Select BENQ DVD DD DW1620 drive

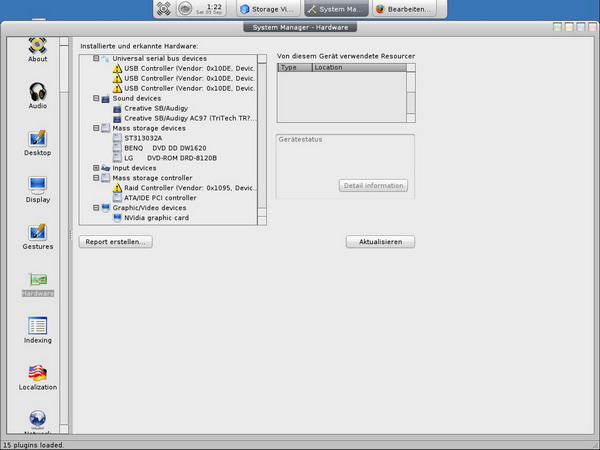pos(165,148)
